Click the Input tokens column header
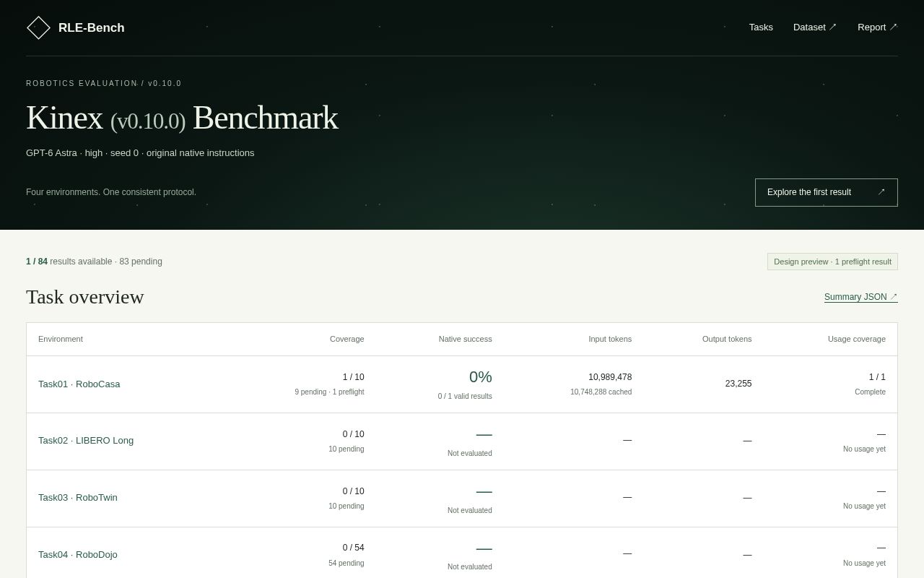 point(610,339)
